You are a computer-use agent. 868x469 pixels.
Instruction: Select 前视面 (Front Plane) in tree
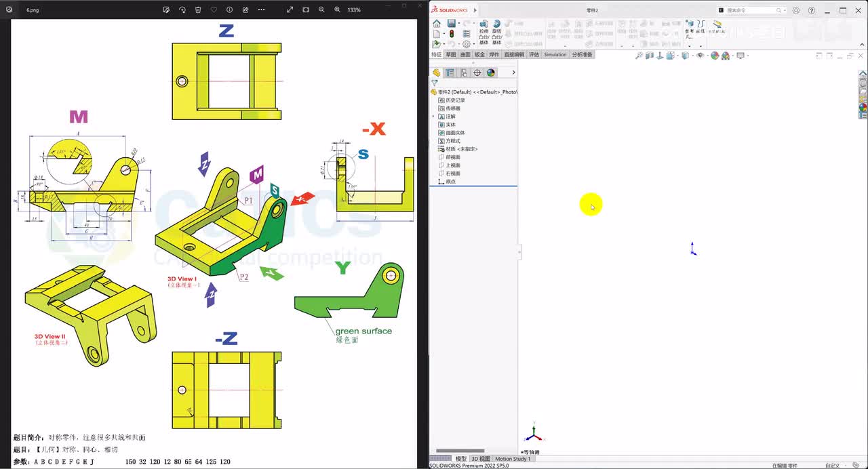point(449,157)
